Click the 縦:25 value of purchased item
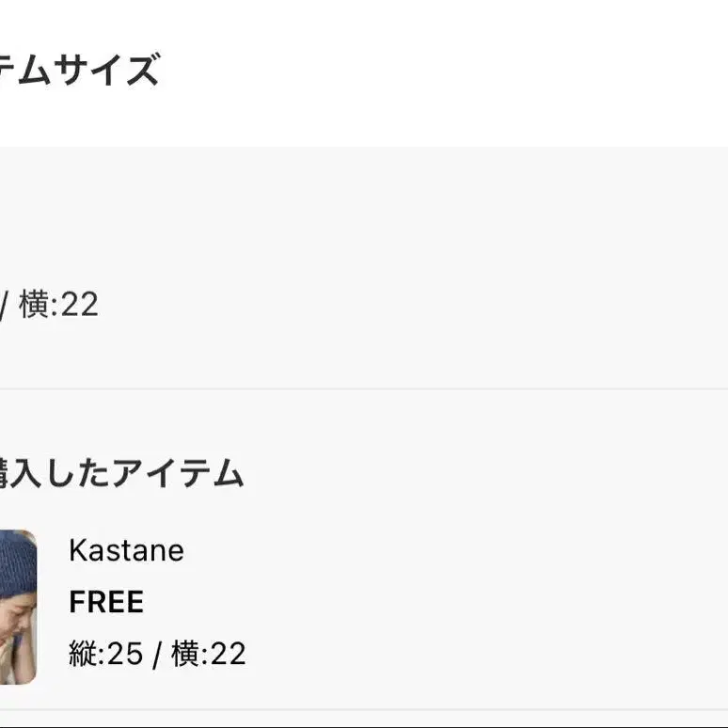Screen dimensions: 728x728 point(106,654)
